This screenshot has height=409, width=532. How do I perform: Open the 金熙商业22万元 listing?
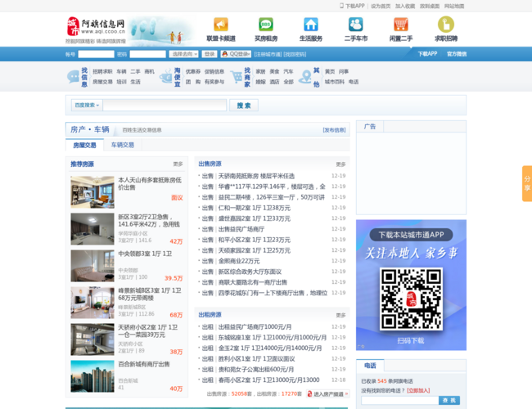[x=239, y=261]
